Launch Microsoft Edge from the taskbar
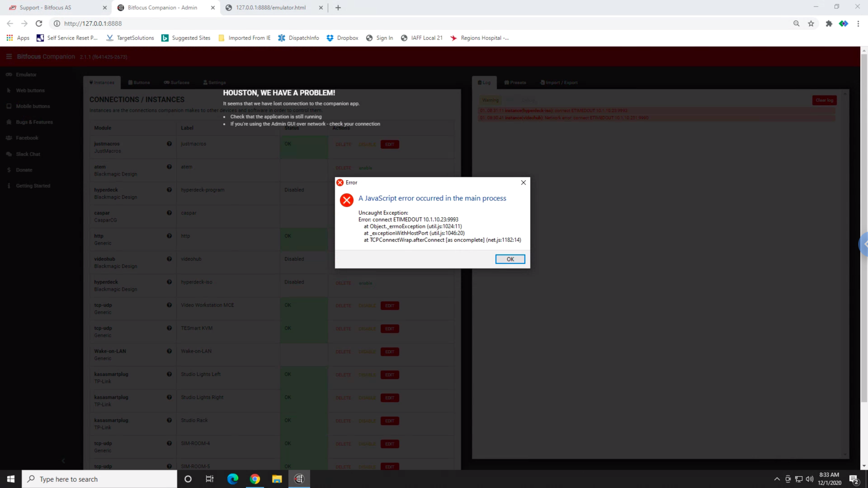 click(233, 479)
